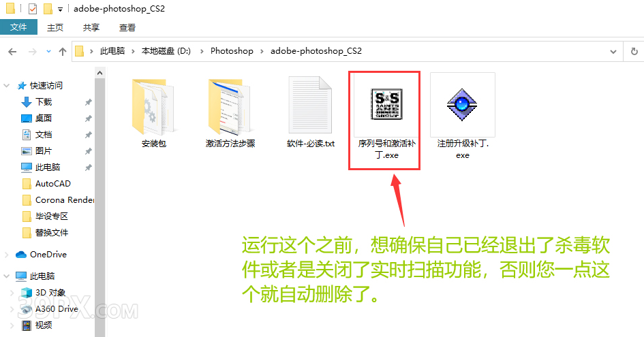Open the Corona Render folder in the sidebar
Image resolution: width=644 pixels, height=337 pixels.
coord(65,200)
